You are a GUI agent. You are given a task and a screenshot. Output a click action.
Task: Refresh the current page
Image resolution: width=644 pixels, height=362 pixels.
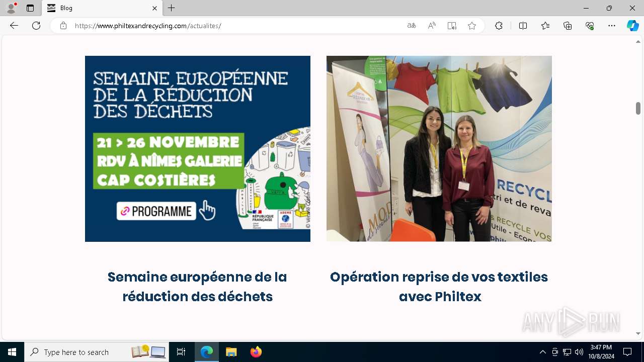tap(36, 26)
